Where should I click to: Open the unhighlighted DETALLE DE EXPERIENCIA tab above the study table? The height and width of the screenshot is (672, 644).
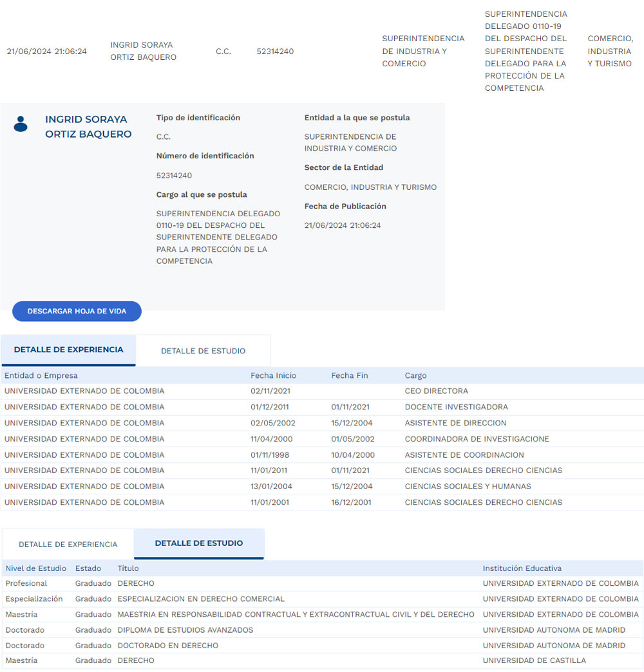[68, 545]
